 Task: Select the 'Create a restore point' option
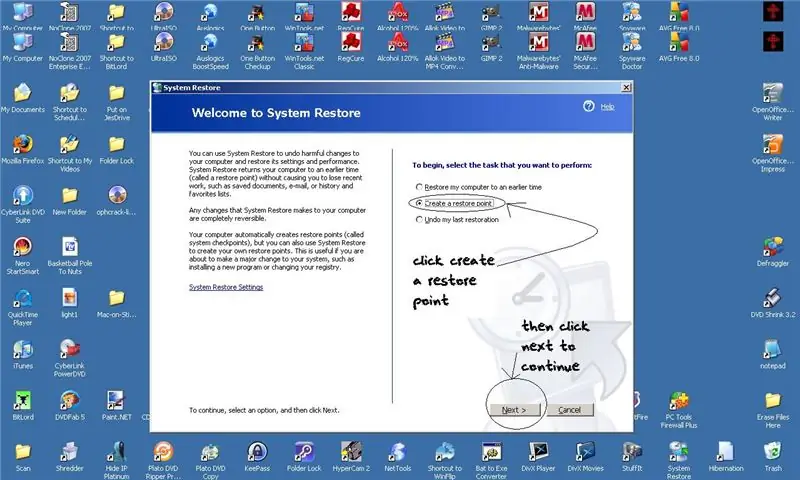(x=419, y=203)
